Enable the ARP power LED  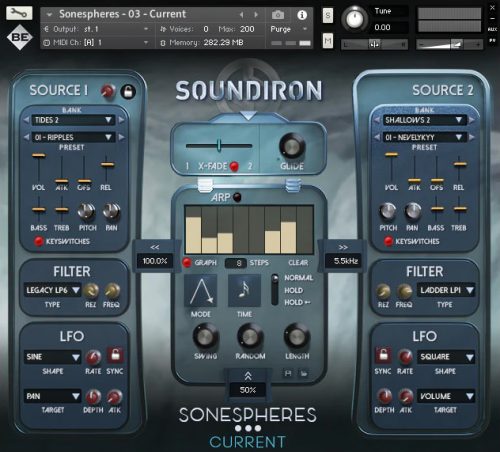tap(237, 197)
